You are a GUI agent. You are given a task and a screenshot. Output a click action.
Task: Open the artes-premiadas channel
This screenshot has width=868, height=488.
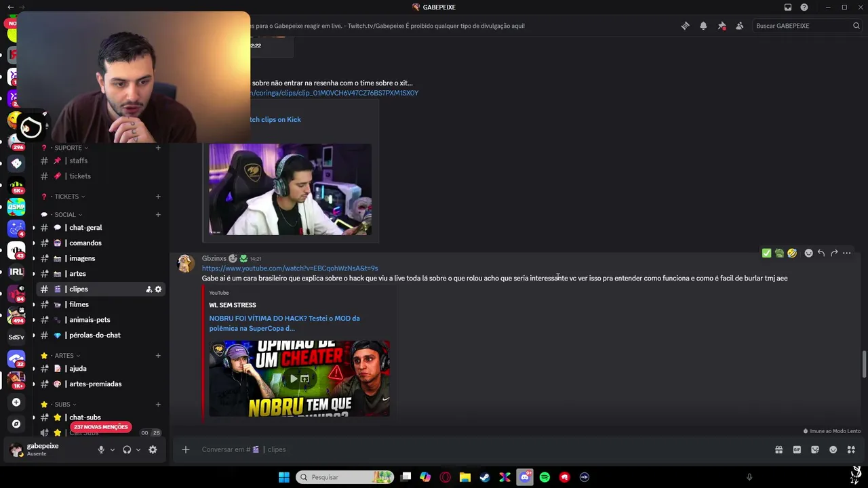(100, 384)
